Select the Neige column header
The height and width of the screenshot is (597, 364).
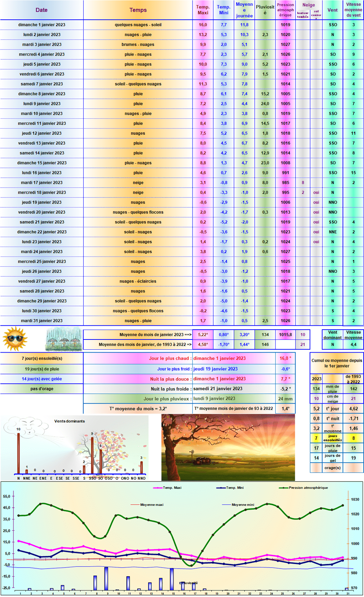tap(309, 5)
